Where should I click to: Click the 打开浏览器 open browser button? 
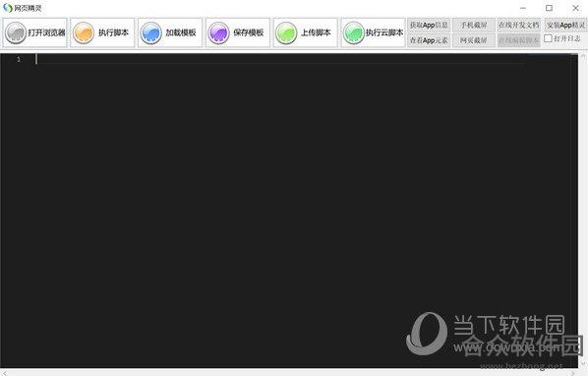pos(34,32)
